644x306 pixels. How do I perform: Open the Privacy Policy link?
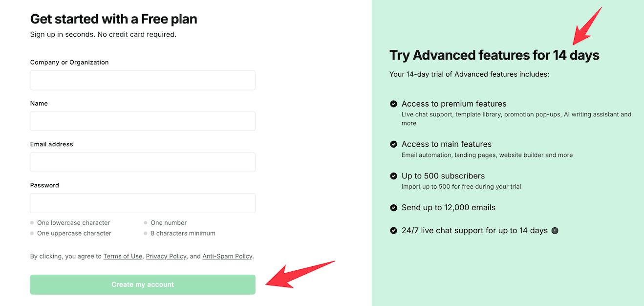pyautogui.click(x=166, y=256)
